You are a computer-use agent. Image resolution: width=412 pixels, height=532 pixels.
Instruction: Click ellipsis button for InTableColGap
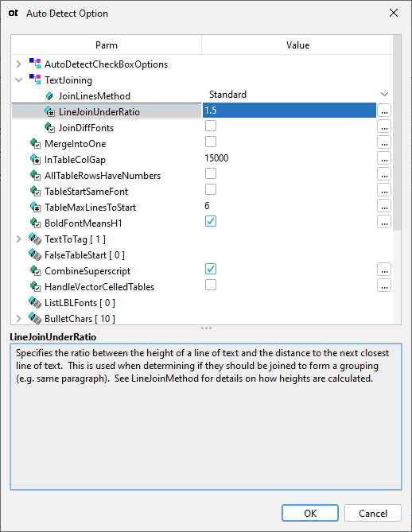384,158
